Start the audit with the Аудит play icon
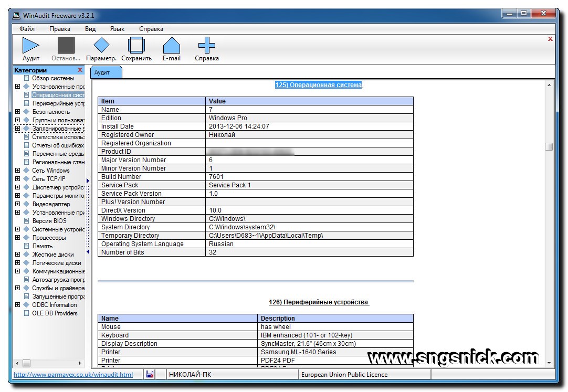Image resolution: width=568 pixels, height=392 pixels. 31,45
